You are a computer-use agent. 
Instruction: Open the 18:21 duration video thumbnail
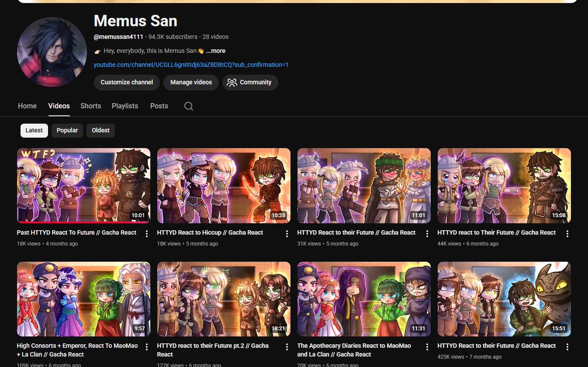pyautogui.click(x=224, y=299)
